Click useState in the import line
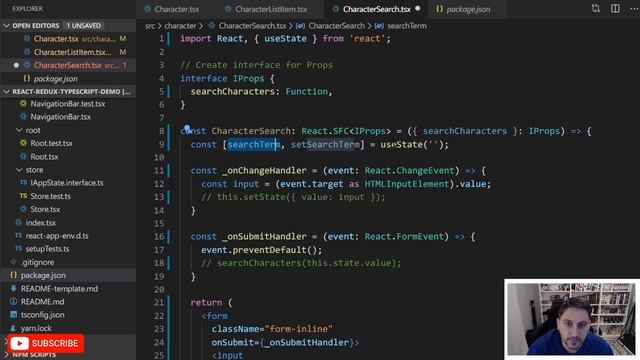This screenshot has height=360, width=640. click(285, 39)
